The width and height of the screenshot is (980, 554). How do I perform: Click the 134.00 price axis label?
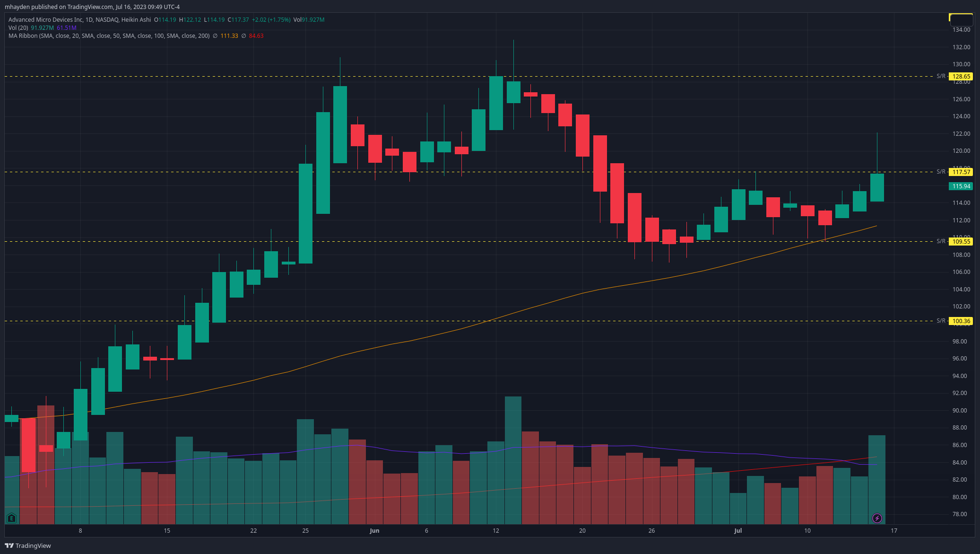962,30
